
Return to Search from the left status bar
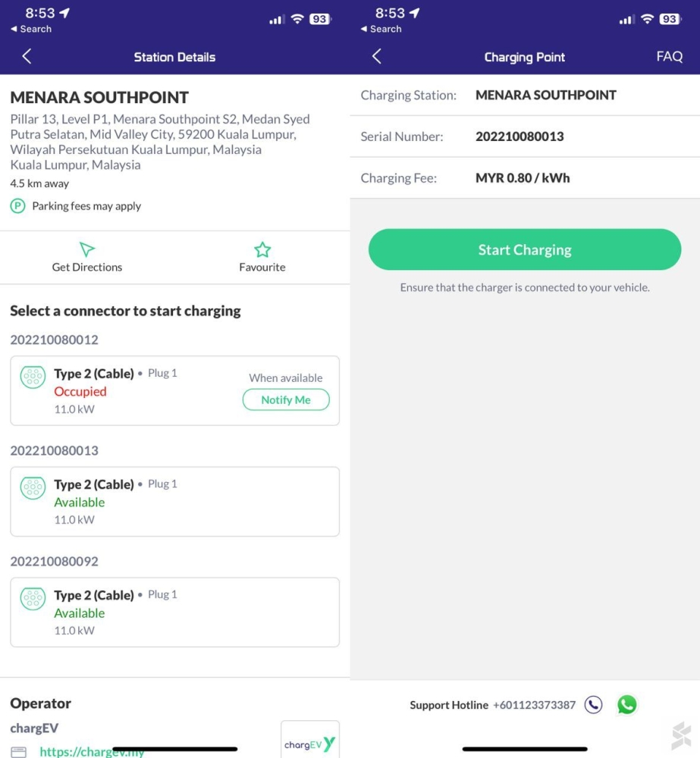tap(31, 29)
